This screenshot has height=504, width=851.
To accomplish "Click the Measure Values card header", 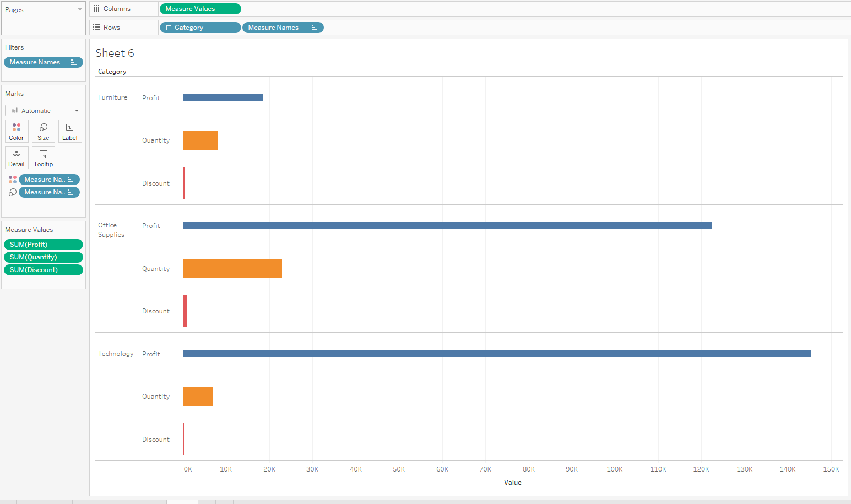I will 29,230.
